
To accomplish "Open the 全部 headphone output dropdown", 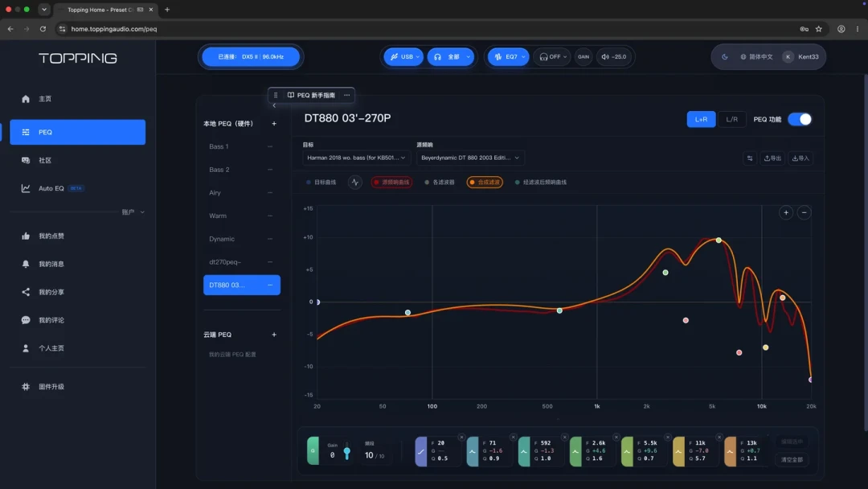I will [451, 56].
